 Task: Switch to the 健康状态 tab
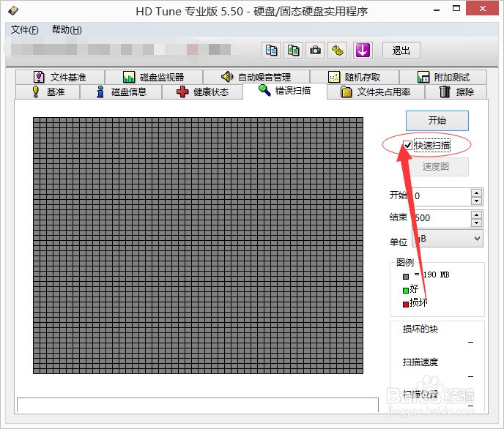click(x=202, y=92)
